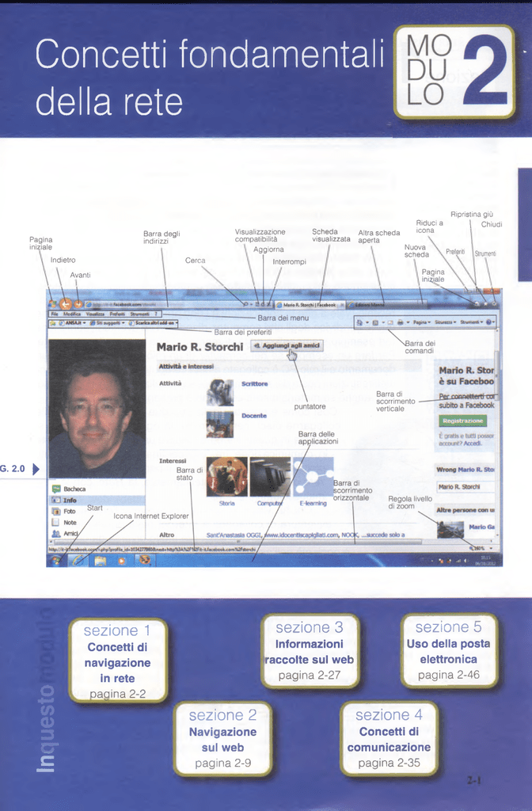Image resolution: width=532 pixels, height=811 pixels.
Task: Open the home page icon beside the tabs
Action: click(477, 304)
